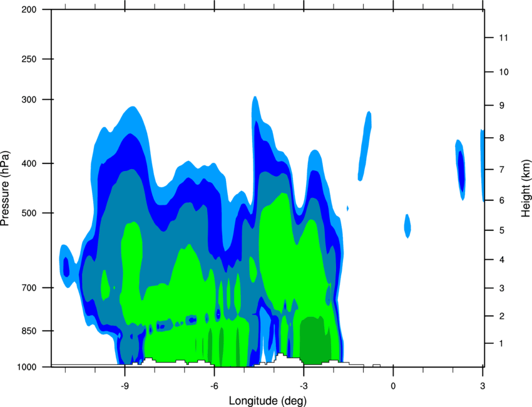Pick height tick label 2

point(502,316)
